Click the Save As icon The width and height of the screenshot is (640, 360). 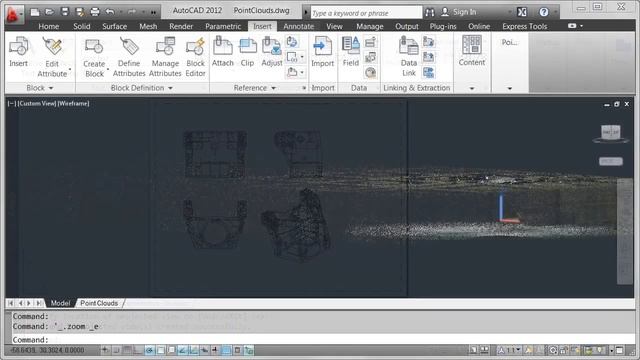pyautogui.click(x=80, y=12)
